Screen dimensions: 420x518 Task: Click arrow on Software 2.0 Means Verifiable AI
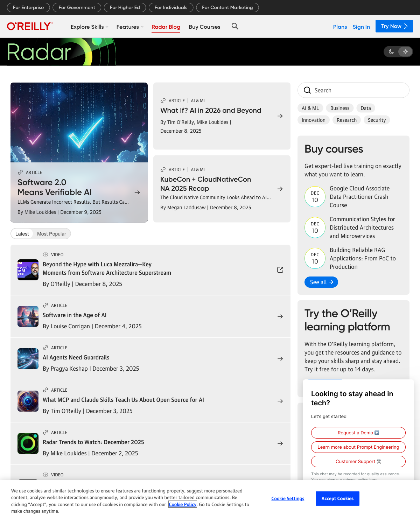click(x=137, y=192)
